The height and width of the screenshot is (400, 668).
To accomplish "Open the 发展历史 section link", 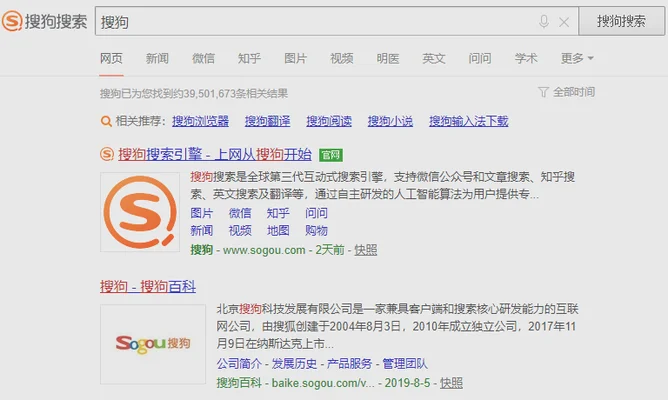I will point(294,363).
